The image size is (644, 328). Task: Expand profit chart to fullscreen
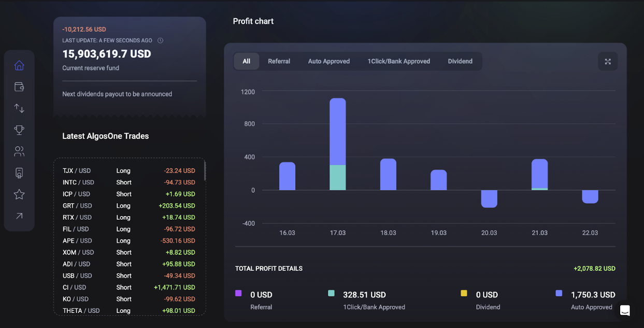(608, 62)
